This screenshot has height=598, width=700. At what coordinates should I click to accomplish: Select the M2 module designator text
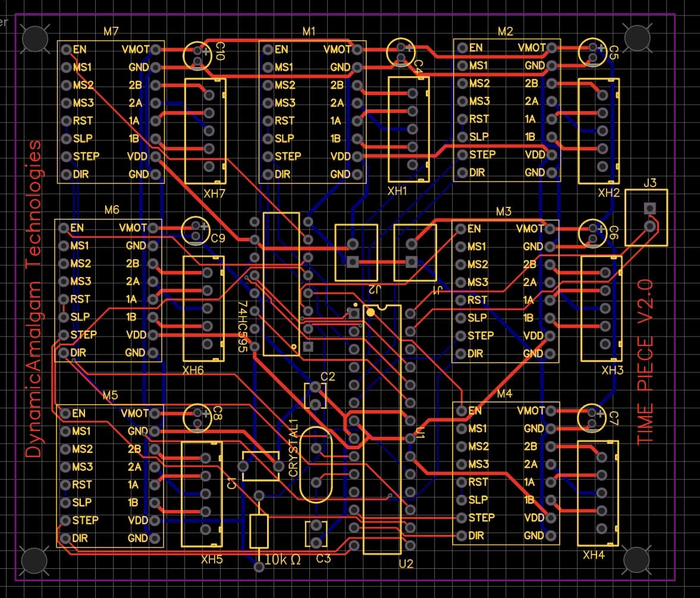pos(506,32)
